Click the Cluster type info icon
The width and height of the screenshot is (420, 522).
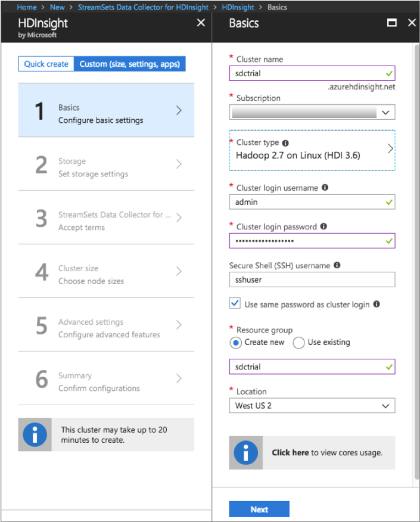click(x=285, y=143)
